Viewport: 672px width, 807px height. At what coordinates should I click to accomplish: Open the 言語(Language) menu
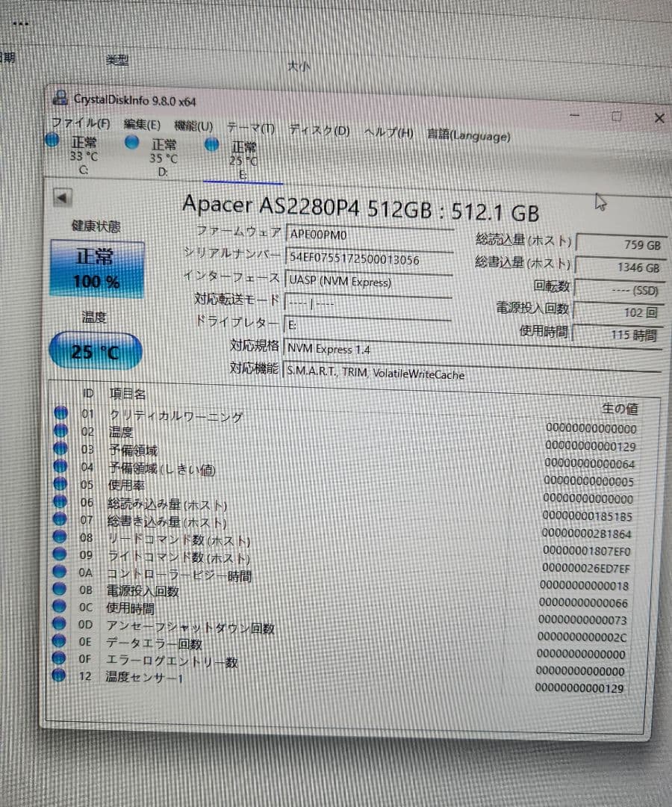tap(468, 135)
